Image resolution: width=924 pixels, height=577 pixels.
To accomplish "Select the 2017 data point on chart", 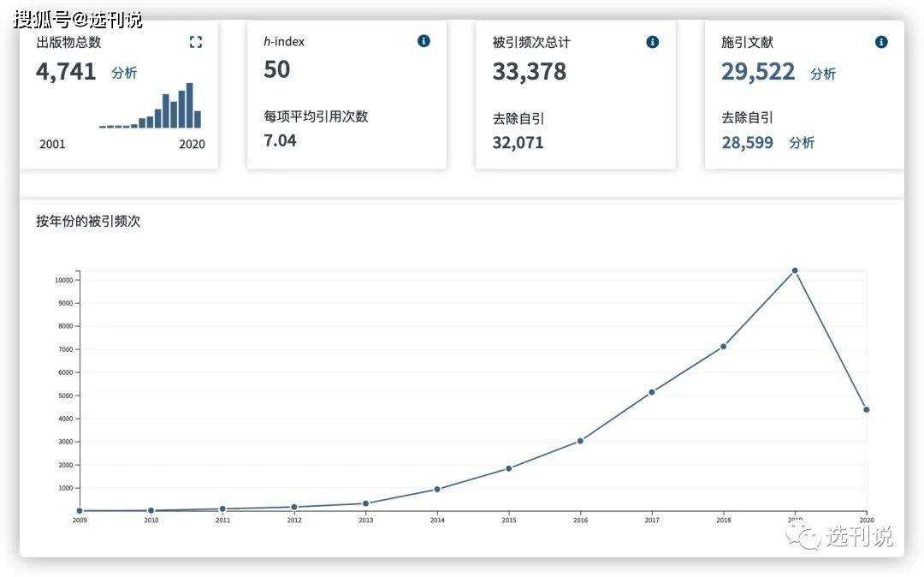I will pyautogui.click(x=652, y=392).
